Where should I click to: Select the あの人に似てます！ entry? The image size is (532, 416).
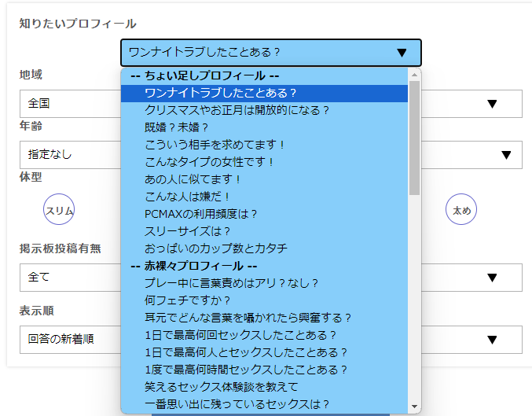tap(193, 179)
